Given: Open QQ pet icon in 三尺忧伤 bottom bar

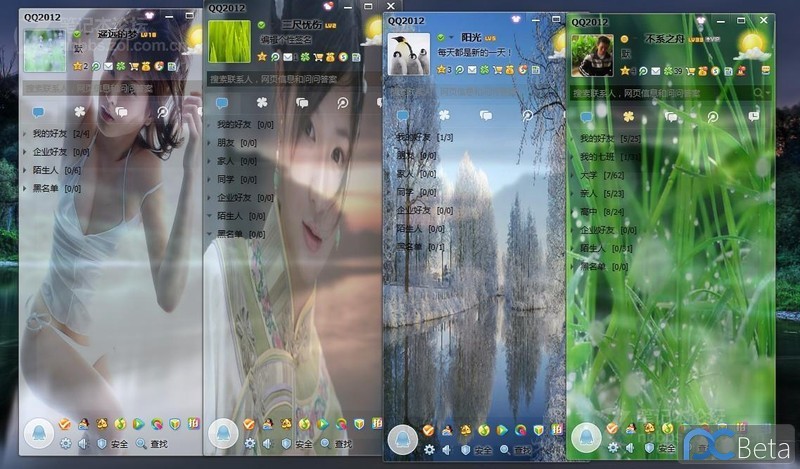Looking at the screenshot, I should [x=286, y=424].
